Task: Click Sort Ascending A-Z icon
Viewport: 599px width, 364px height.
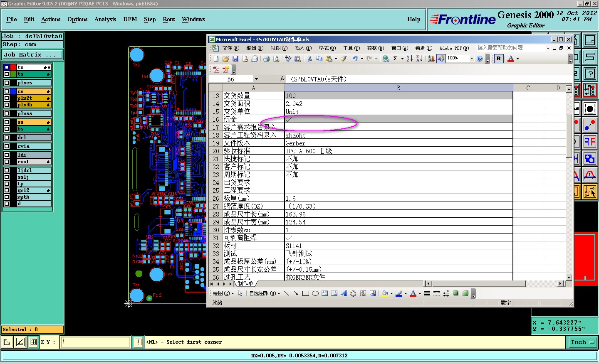Action: [409, 59]
